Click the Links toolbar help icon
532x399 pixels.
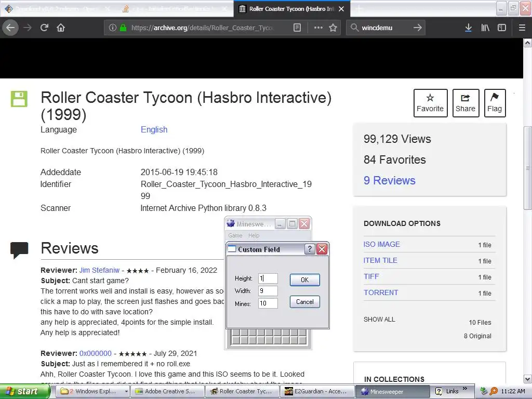tap(438, 392)
